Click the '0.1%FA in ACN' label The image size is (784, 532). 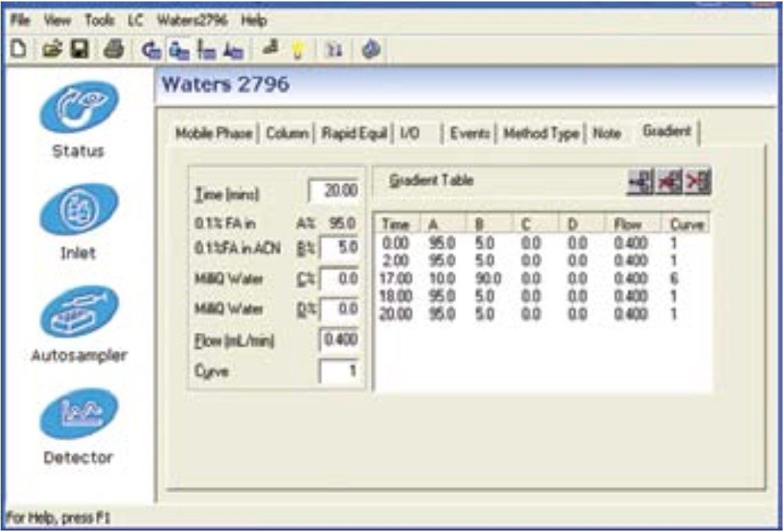[237, 248]
